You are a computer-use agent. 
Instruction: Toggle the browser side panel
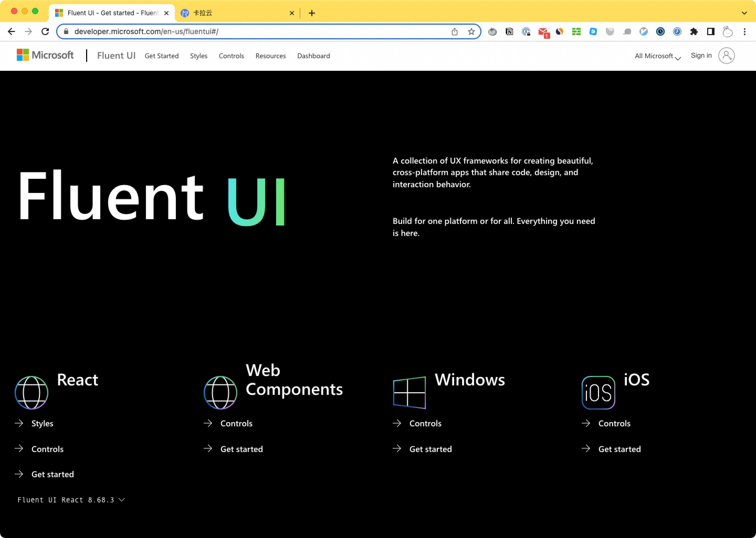[x=711, y=31]
